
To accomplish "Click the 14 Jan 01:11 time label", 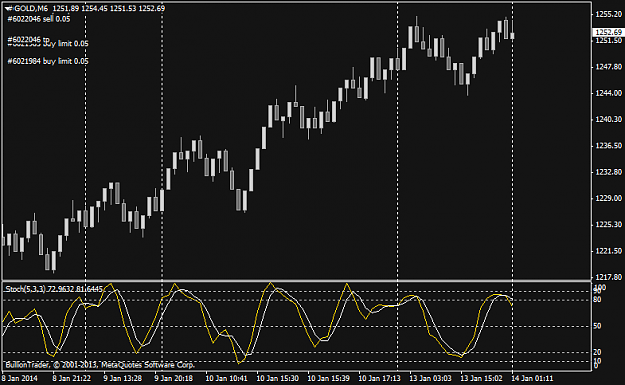I will tap(533, 378).
